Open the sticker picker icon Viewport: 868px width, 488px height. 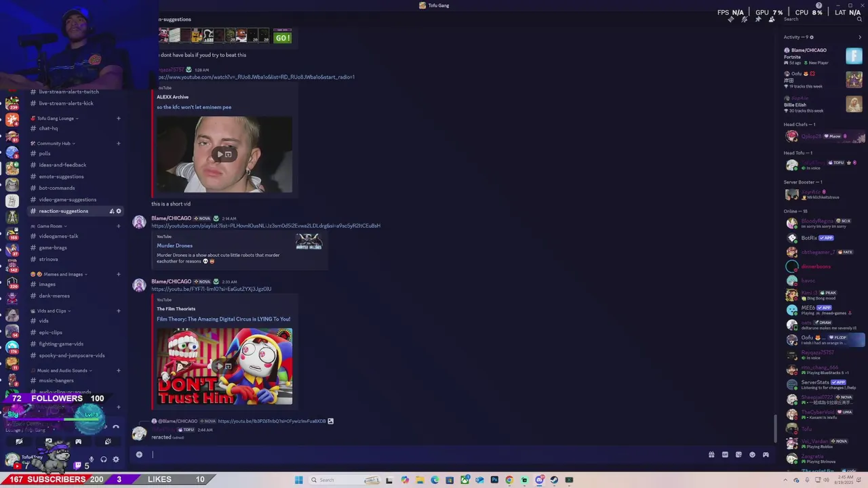point(738,455)
